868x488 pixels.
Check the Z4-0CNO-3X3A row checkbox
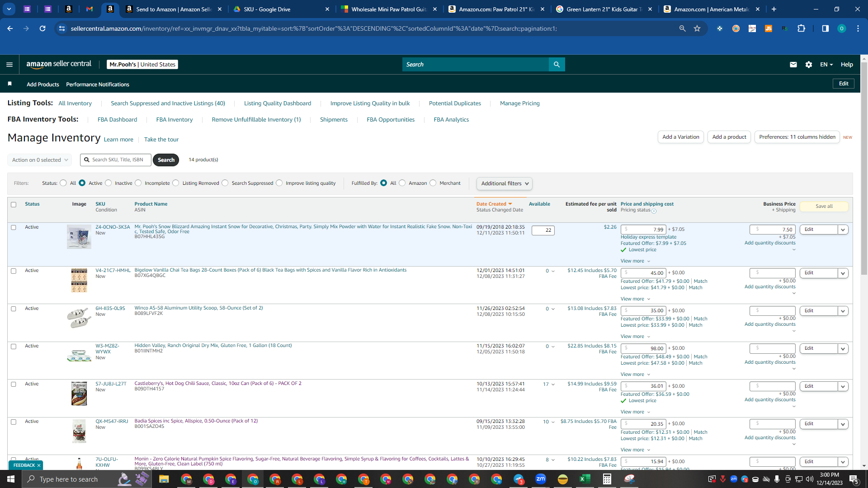[x=14, y=228]
